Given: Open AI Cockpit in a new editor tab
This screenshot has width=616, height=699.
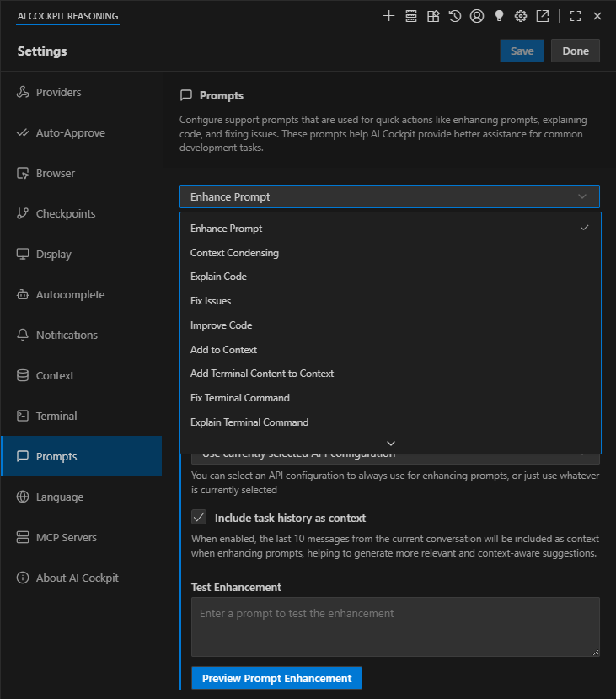Looking at the screenshot, I should (543, 15).
